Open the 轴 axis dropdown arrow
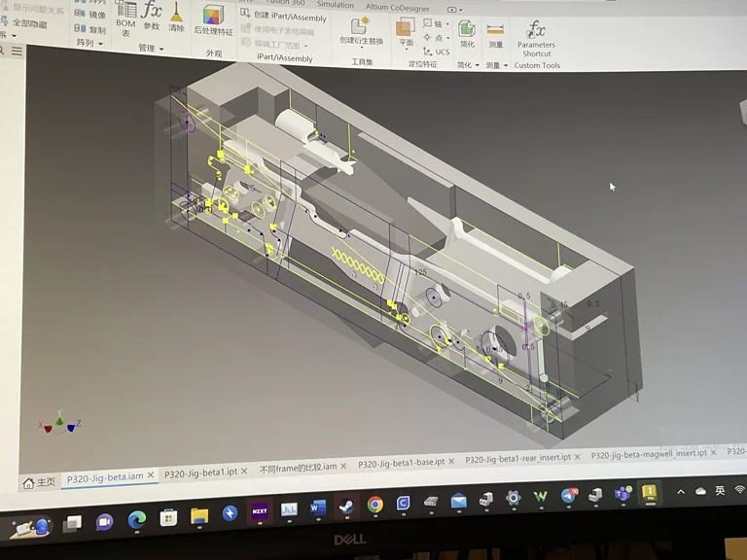Image resolution: width=747 pixels, height=560 pixels. (447, 23)
